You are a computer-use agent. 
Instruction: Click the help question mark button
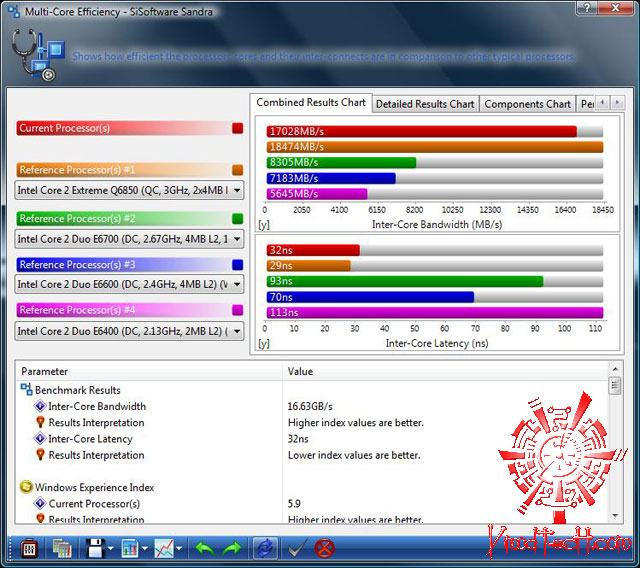[587, 7]
